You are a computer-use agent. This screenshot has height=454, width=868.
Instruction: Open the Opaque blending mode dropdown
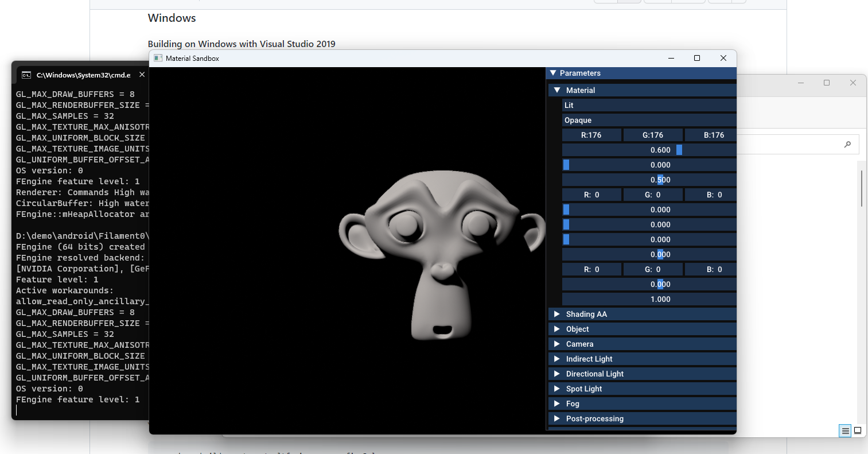649,120
